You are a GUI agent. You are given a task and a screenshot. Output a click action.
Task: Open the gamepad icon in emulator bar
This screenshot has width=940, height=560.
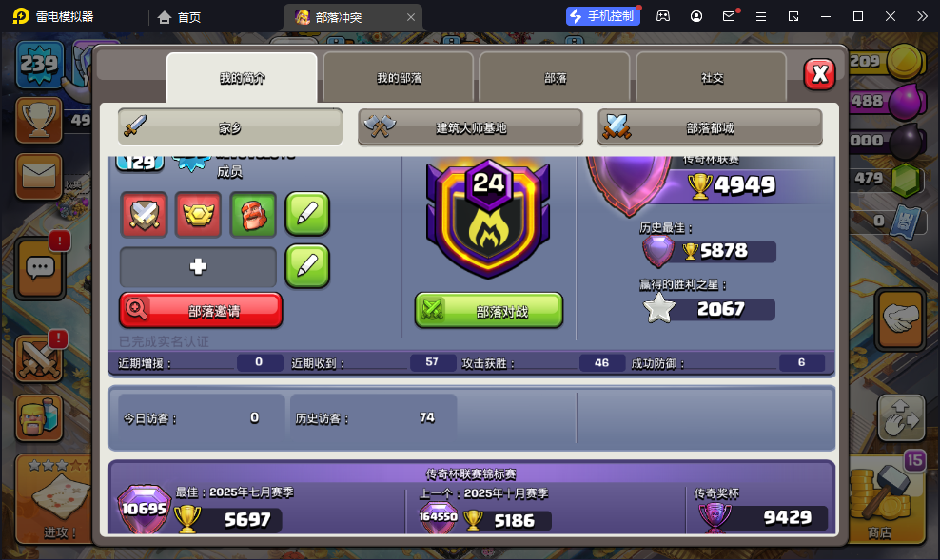[663, 16]
